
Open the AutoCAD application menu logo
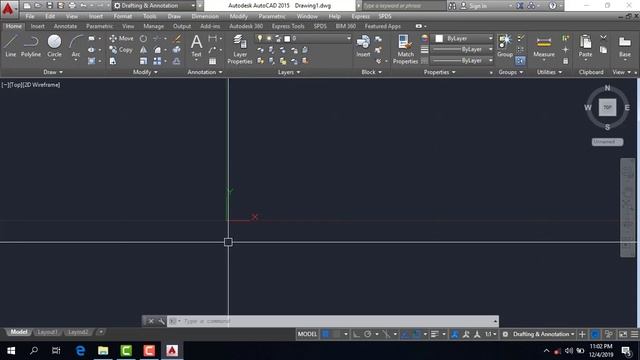[8, 8]
